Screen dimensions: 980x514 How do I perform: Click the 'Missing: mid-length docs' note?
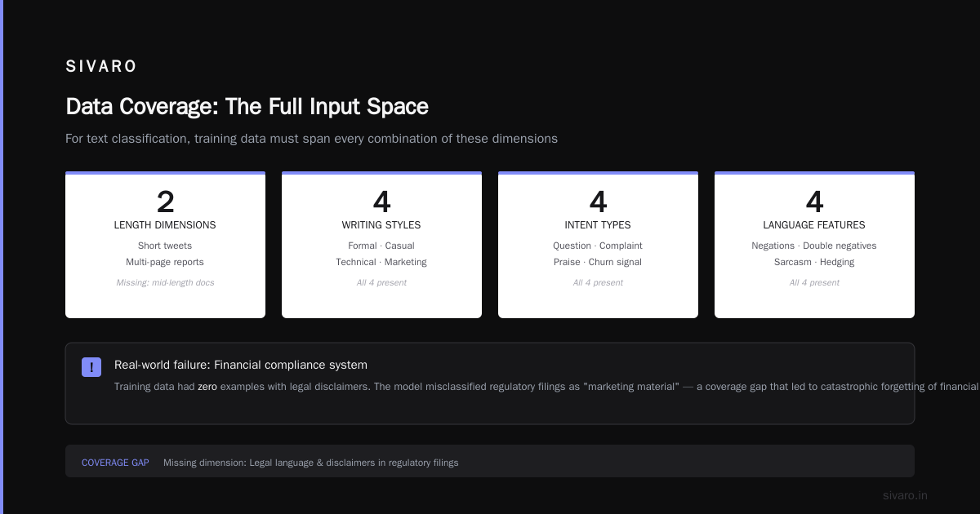click(165, 282)
